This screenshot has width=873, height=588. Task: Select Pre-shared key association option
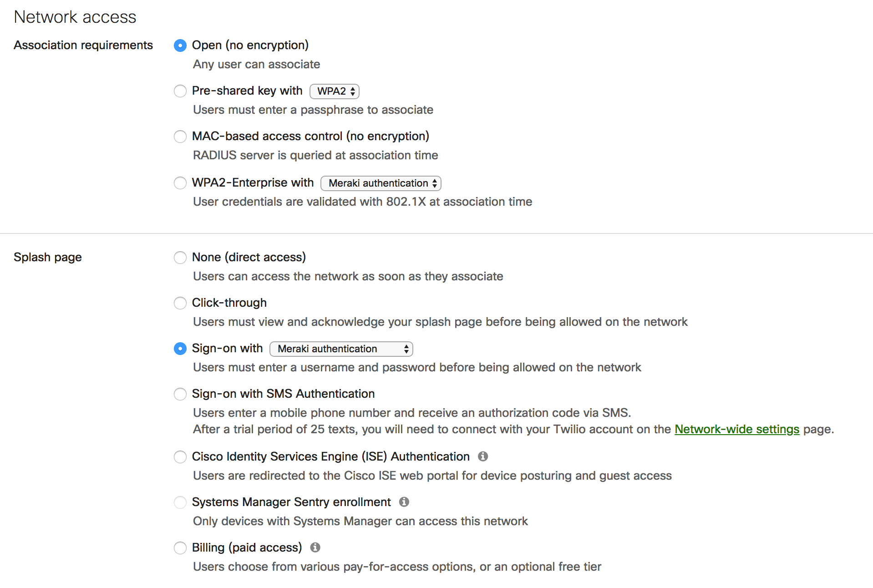coord(180,91)
